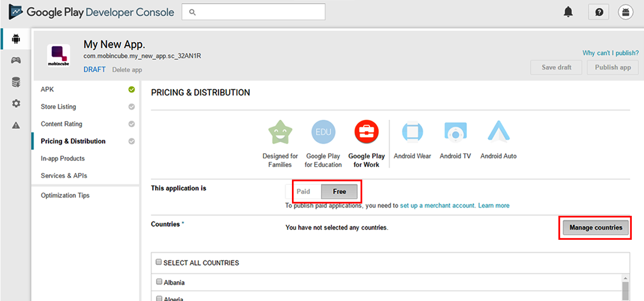Select the Android Wear icon
The width and height of the screenshot is (644, 301).
[413, 132]
